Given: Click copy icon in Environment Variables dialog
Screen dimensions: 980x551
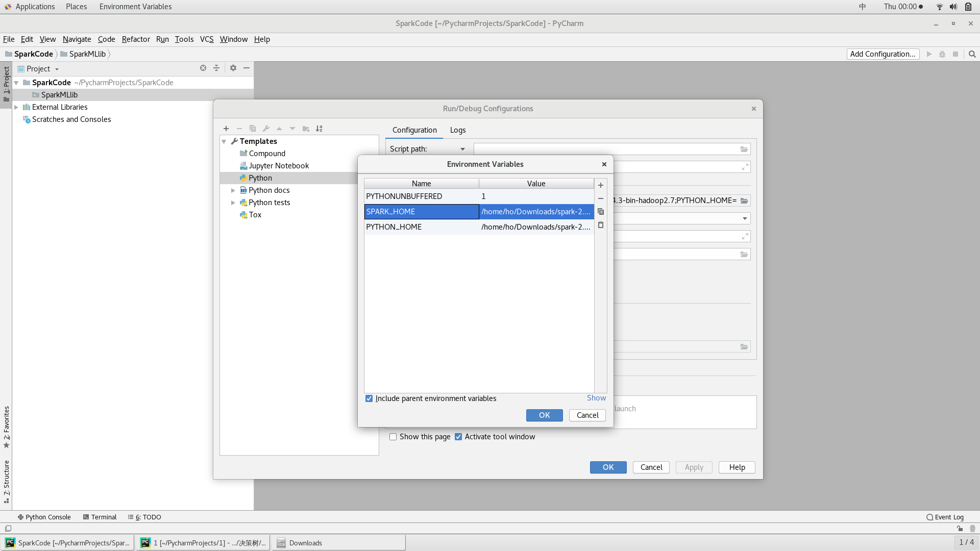Looking at the screenshot, I should point(601,212).
